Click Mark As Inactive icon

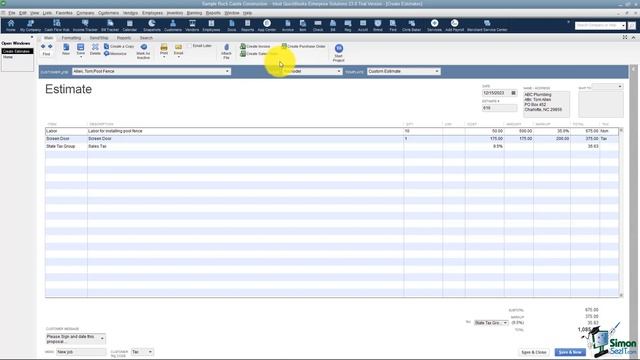pos(143,51)
